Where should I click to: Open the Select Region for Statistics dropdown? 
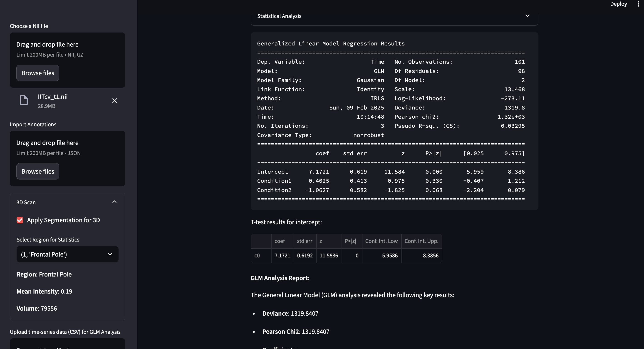(x=67, y=254)
